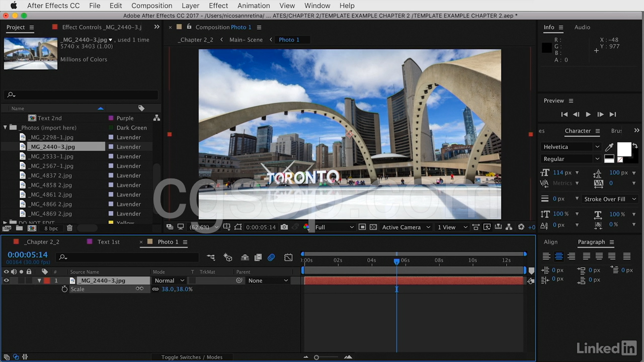Image resolution: width=644 pixels, height=362 pixels.
Task: Click the snapshot camera icon in viewer
Action: pos(284,227)
